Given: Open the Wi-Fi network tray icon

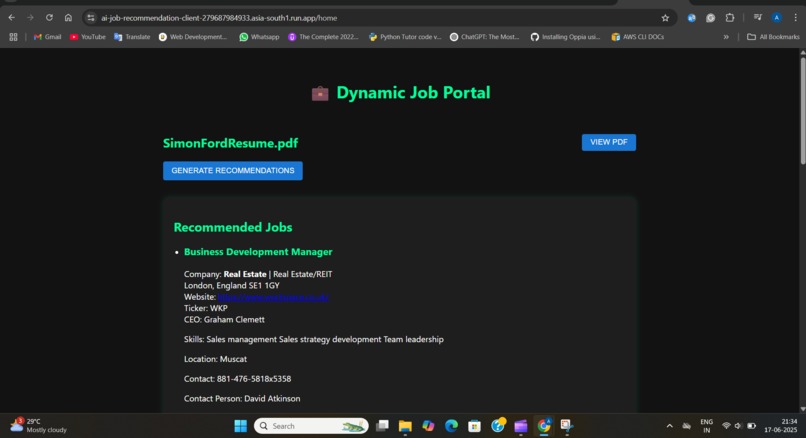Looking at the screenshot, I should pyautogui.click(x=726, y=426).
